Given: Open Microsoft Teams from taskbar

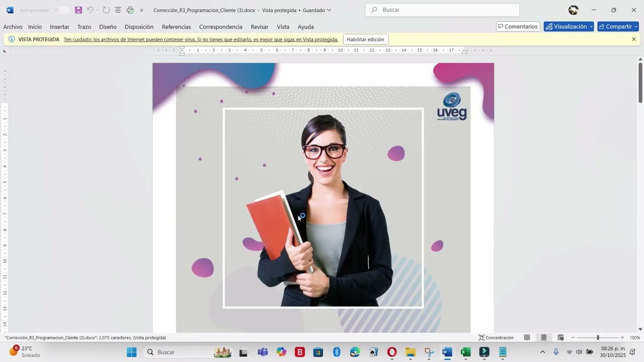Looking at the screenshot, I should pos(263,352).
